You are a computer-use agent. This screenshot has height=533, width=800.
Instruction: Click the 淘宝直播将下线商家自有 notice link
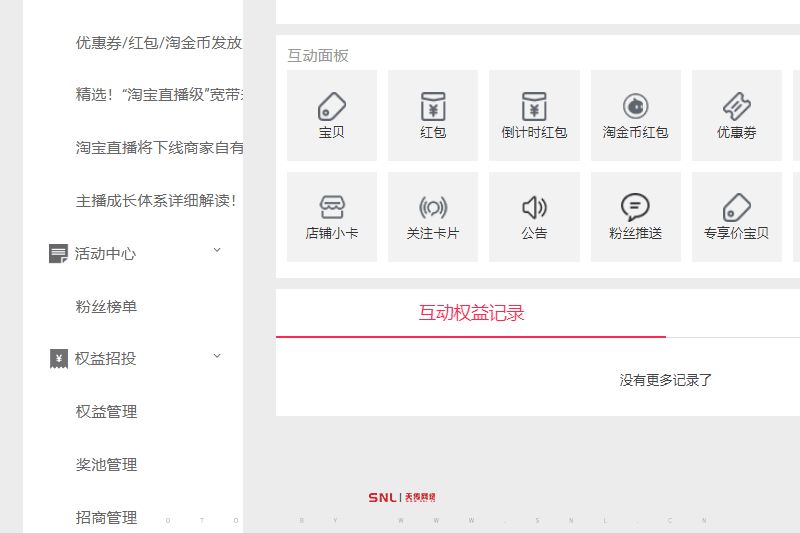pyautogui.click(x=159, y=148)
